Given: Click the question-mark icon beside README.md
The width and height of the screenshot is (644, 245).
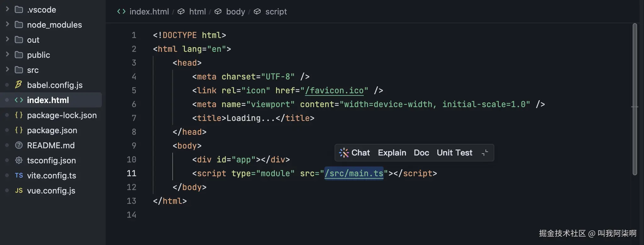Looking at the screenshot, I should pyautogui.click(x=19, y=145).
